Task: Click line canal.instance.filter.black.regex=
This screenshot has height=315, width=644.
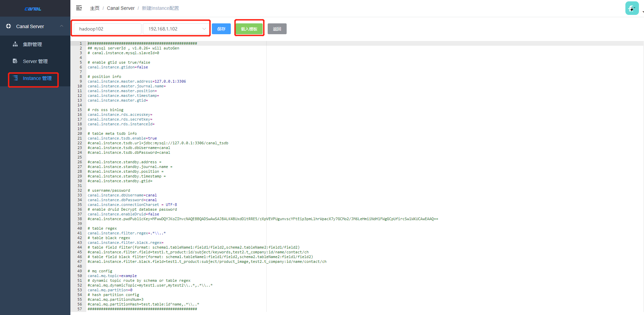Action: [126, 243]
